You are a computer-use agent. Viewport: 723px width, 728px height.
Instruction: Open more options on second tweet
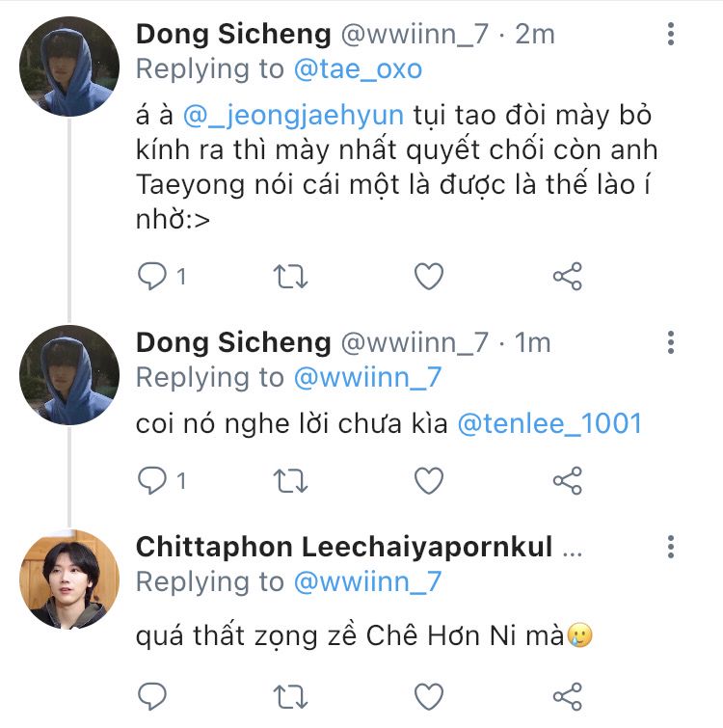pos(671,343)
